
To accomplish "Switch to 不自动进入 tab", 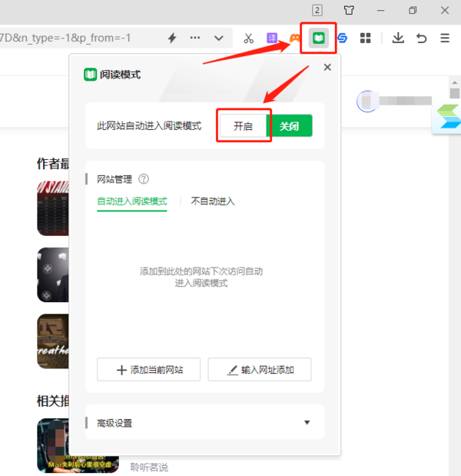I will pos(213,201).
